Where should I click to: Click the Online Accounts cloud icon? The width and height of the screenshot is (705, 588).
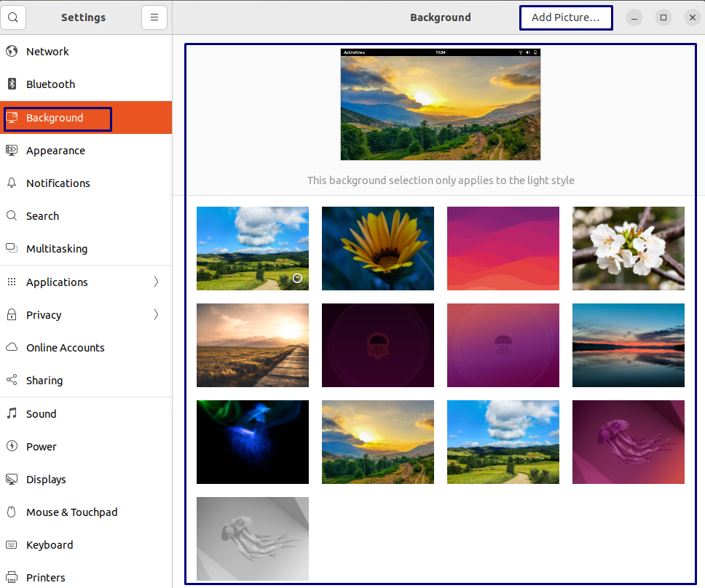click(12, 347)
